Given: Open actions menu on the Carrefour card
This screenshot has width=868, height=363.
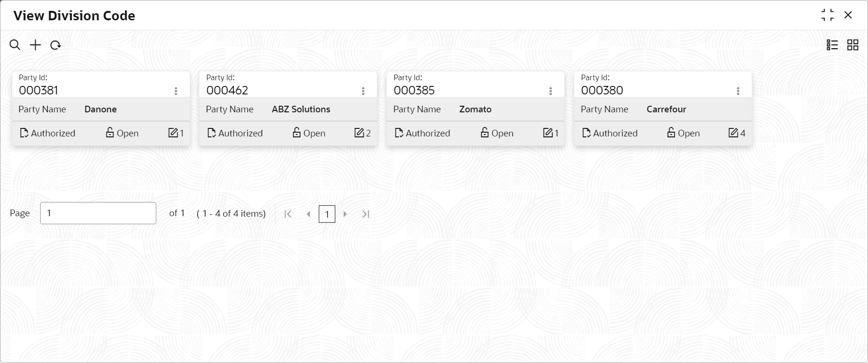Looking at the screenshot, I should click(x=738, y=91).
